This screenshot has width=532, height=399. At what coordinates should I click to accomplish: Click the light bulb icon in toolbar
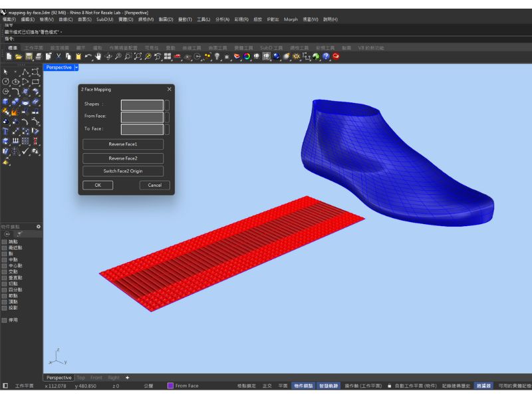(217, 57)
